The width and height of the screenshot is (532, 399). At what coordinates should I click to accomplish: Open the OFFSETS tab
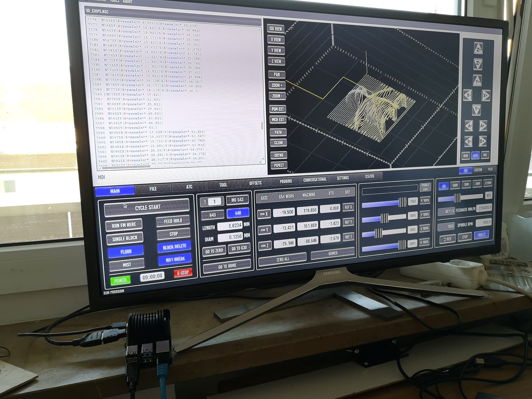[x=256, y=183]
